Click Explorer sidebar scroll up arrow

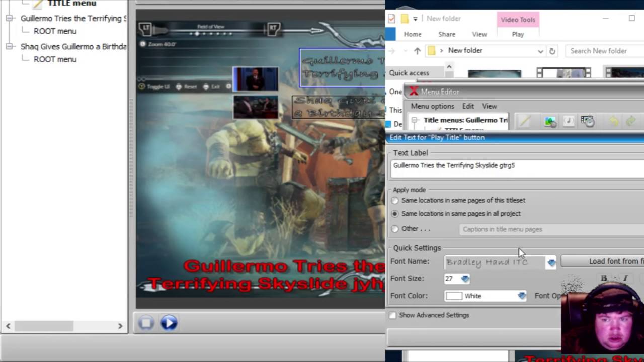pos(449,66)
